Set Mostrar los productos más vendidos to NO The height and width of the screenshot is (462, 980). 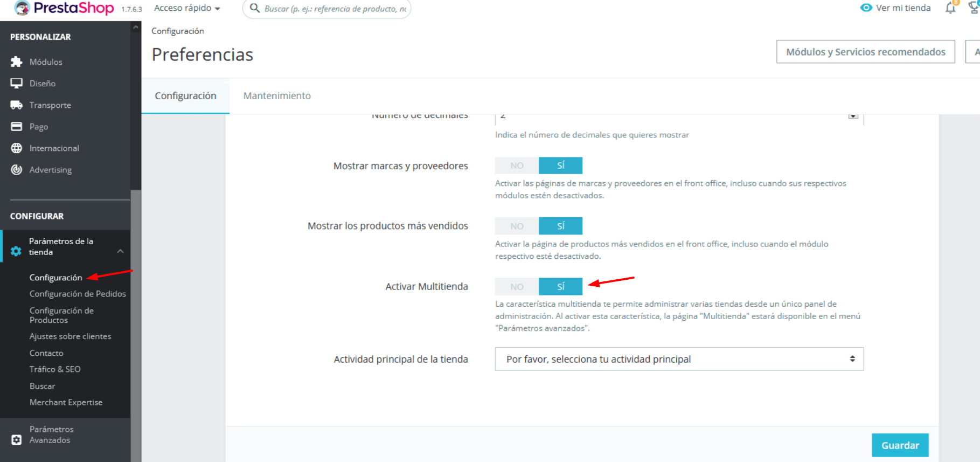pos(517,226)
